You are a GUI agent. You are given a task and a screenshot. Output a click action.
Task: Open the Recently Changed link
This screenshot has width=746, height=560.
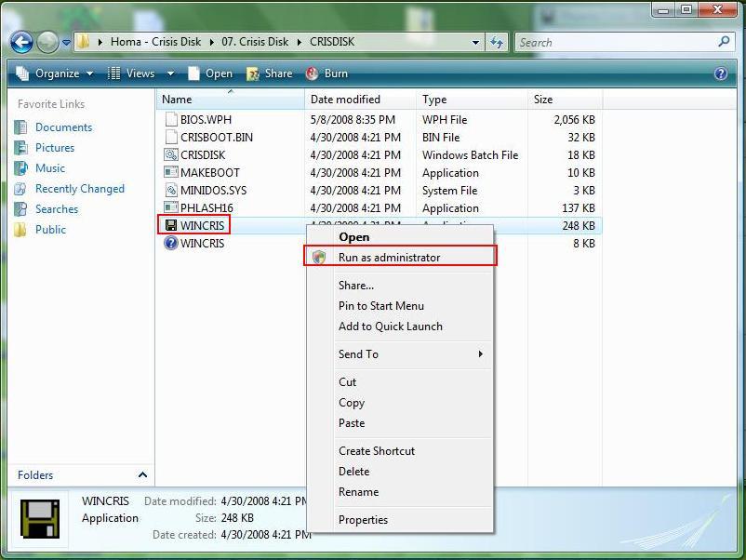[80, 189]
